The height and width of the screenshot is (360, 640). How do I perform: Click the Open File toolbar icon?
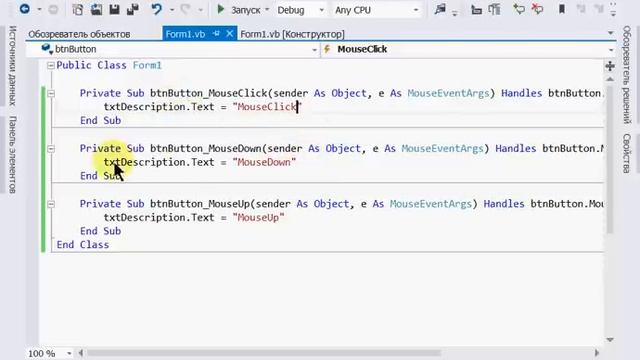pyautogui.click(x=96, y=9)
